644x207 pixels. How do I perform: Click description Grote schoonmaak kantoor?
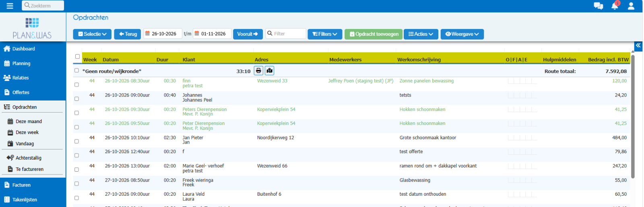pyautogui.click(x=427, y=137)
